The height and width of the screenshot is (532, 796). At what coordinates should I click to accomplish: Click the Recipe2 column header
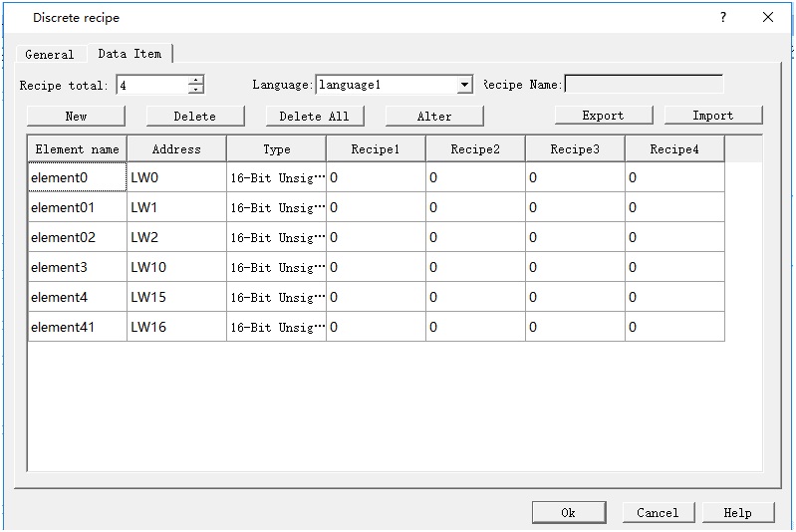475,149
